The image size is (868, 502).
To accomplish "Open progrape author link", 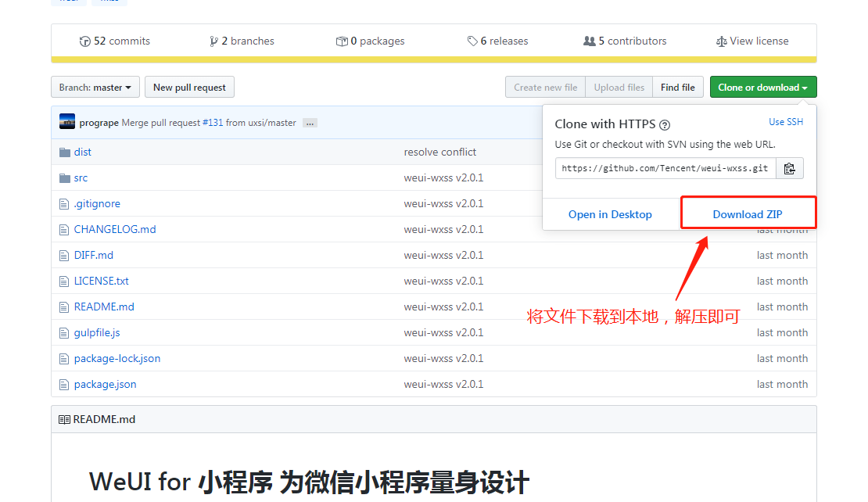I will coord(99,123).
